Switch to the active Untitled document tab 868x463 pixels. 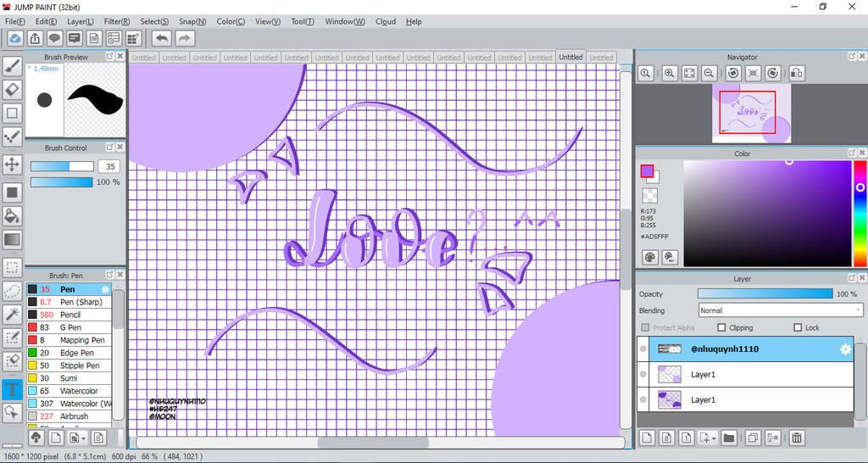click(570, 57)
